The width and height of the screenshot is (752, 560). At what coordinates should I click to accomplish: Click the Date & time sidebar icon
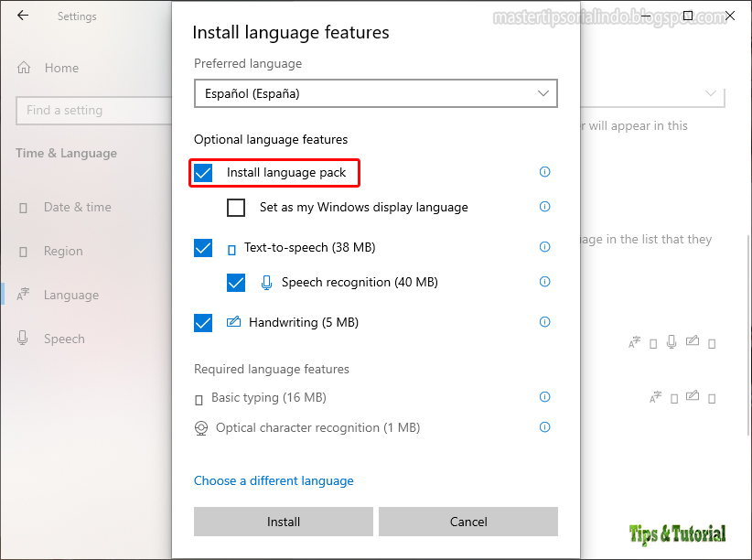[x=22, y=207]
